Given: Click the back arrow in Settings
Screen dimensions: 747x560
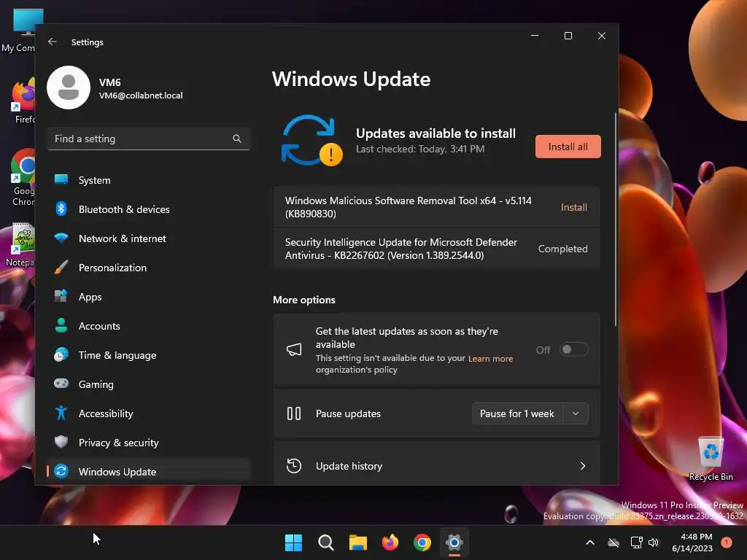Looking at the screenshot, I should [53, 42].
